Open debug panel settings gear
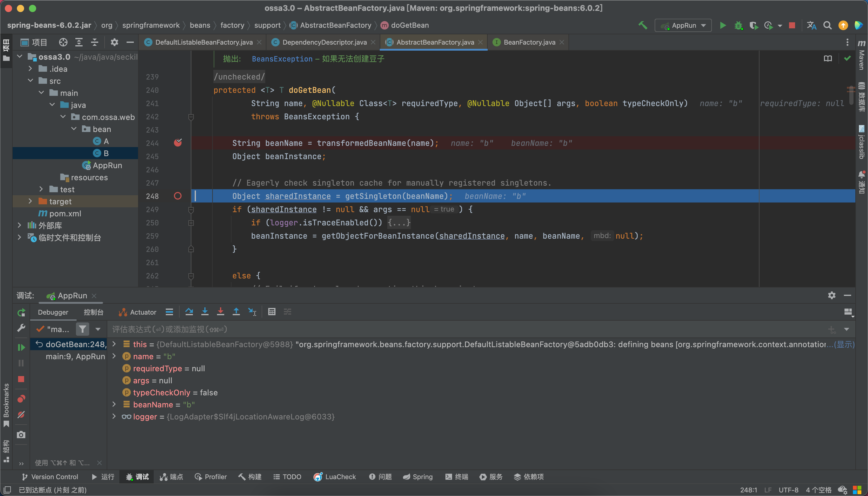 click(x=832, y=295)
